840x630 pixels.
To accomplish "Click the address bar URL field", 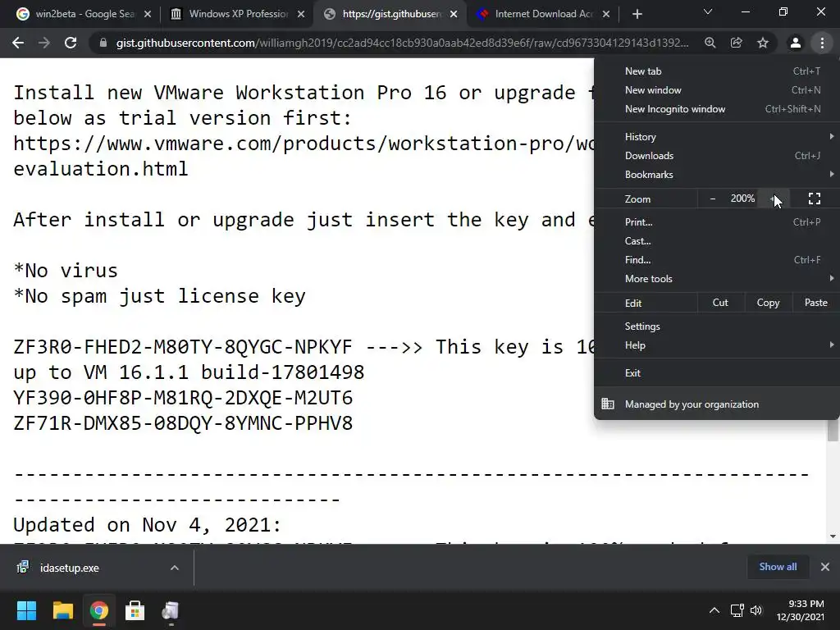I will [x=402, y=43].
